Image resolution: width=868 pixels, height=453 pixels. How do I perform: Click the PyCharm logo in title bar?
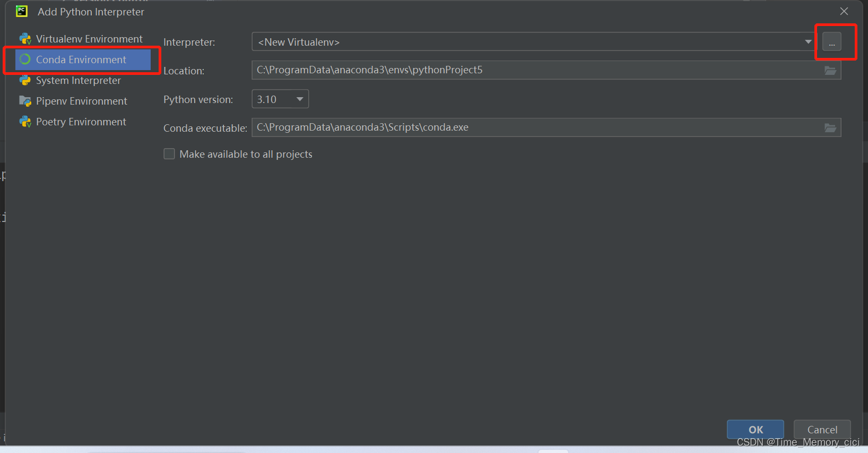point(22,11)
